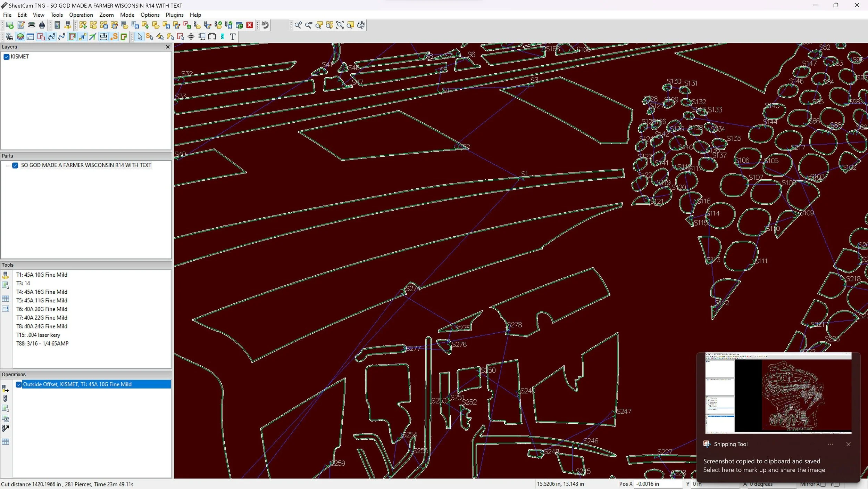Toggle the SO GOD MADE A FARMER part checkbox
Screen dimensions: 868x489
(x=15, y=165)
